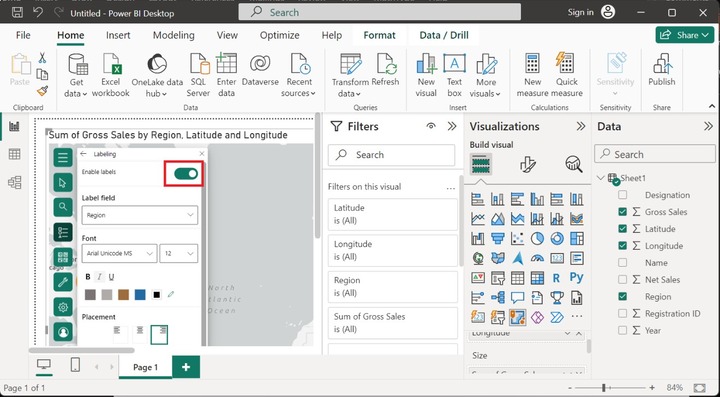Viewport: 720px width, 397px height.
Task: Uncheck the Region field checkbox
Action: (622, 296)
